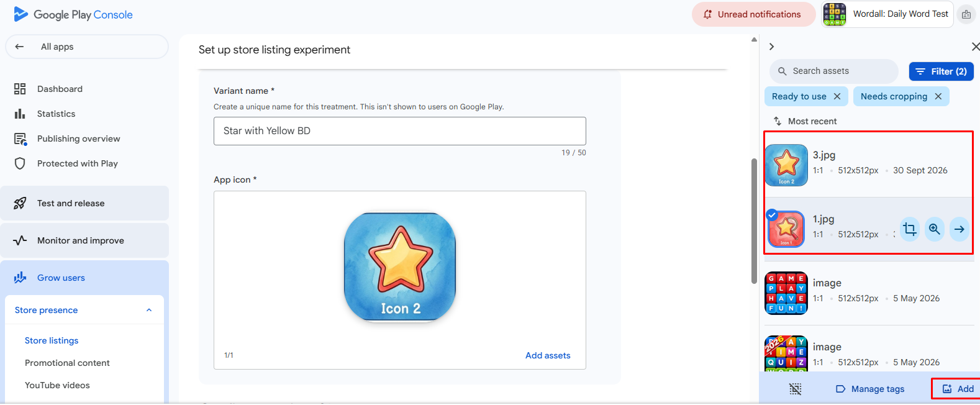The height and width of the screenshot is (405, 980).
Task: Click Add assets link
Action: (548, 355)
